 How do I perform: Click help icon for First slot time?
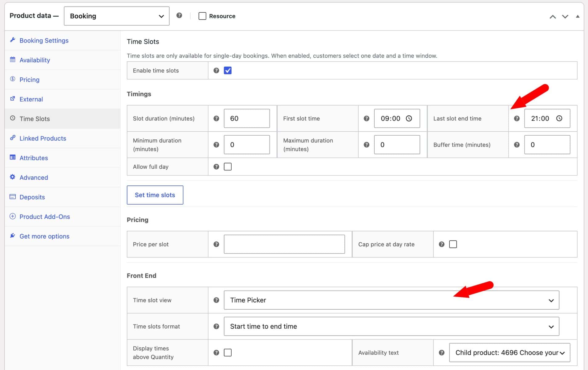point(367,118)
